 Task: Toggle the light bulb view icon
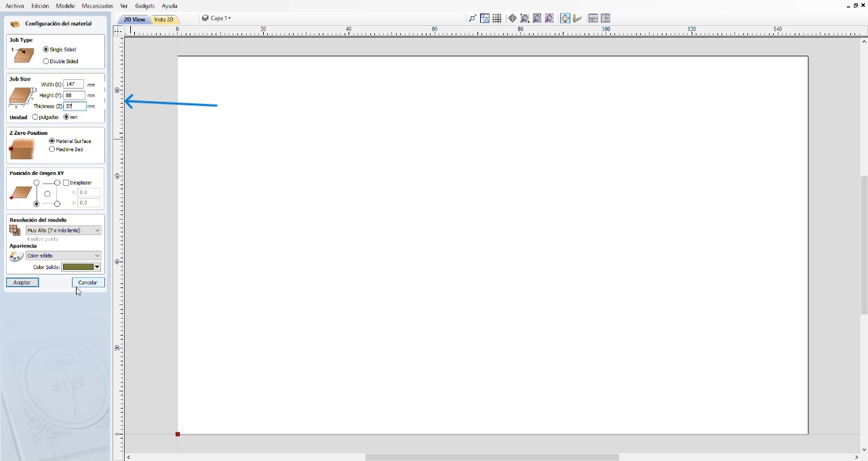coord(565,18)
